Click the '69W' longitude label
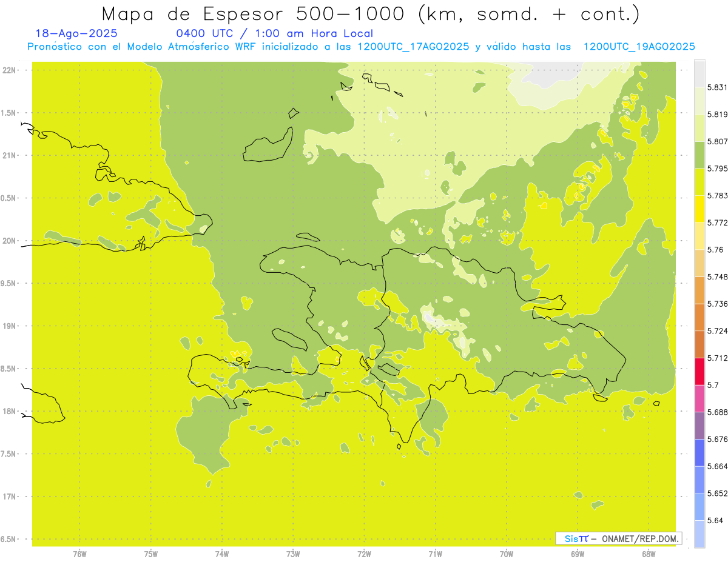728x562 pixels. click(577, 553)
